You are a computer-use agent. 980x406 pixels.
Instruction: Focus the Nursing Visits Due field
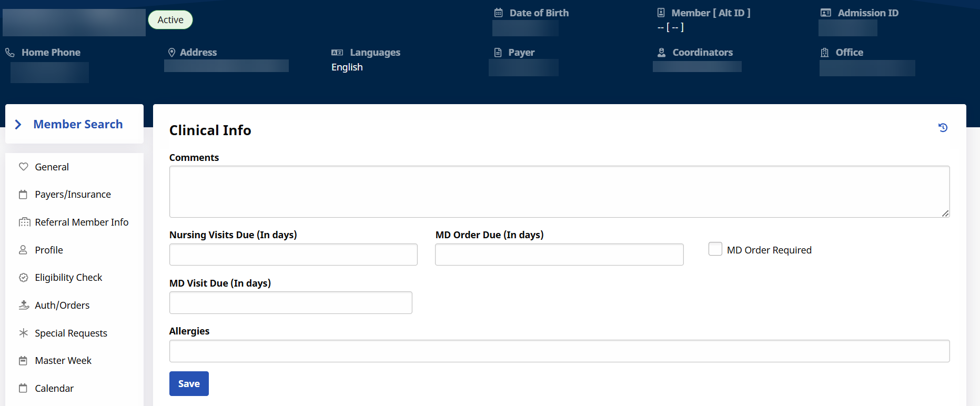point(293,255)
